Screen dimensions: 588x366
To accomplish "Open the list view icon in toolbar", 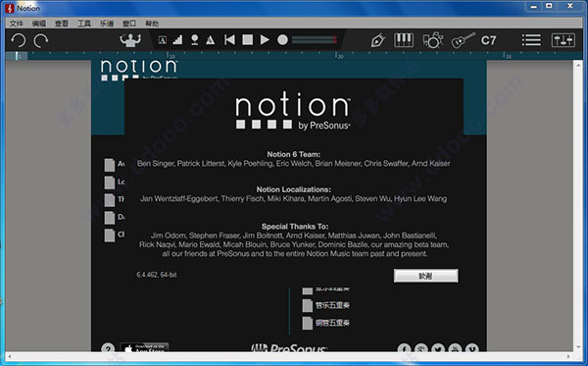I will (x=531, y=40).
